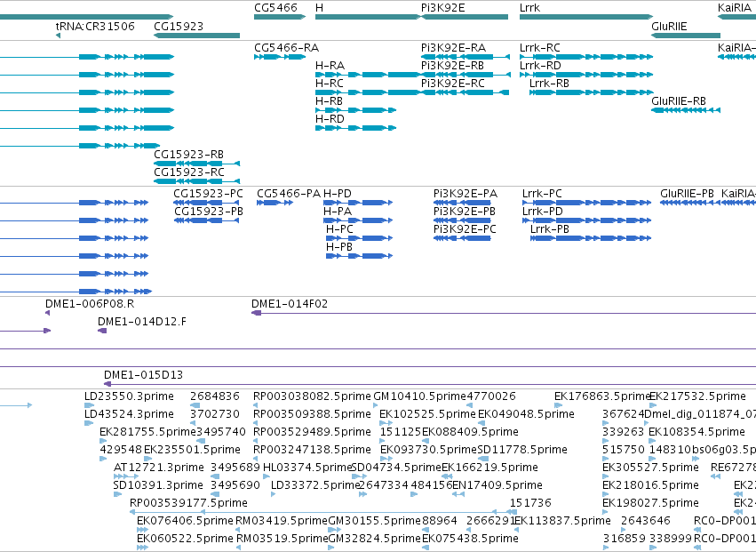The width and height of the screenshot is (756, 552).
Task: Open the Lrrk-PC protein label
Action: [x=542, y=194]
